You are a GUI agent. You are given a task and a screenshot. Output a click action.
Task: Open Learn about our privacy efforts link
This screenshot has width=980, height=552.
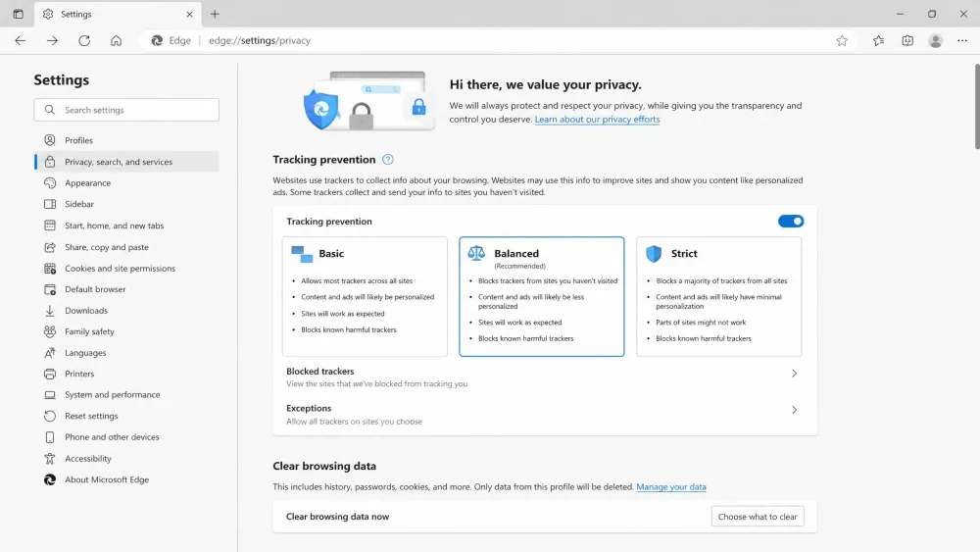coord(597,119)
